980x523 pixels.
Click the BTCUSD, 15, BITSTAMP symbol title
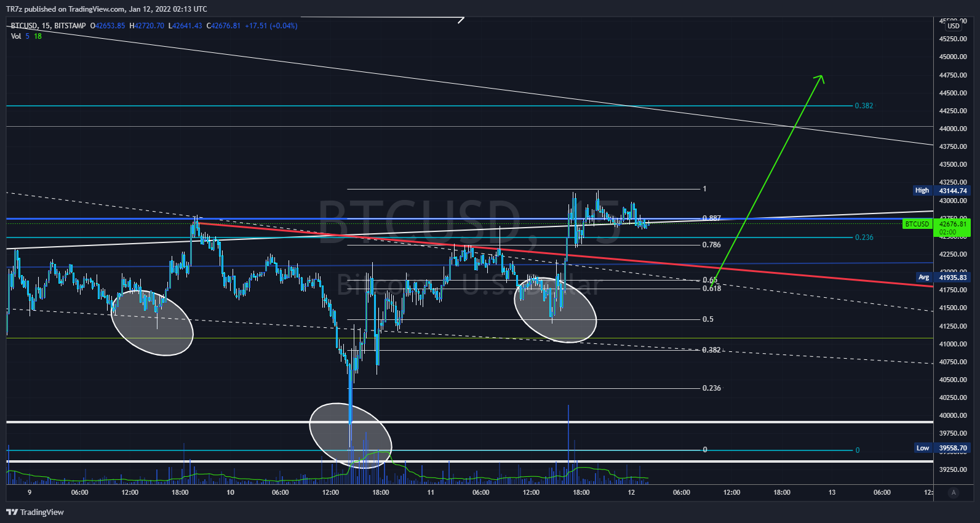pos(48,26)
